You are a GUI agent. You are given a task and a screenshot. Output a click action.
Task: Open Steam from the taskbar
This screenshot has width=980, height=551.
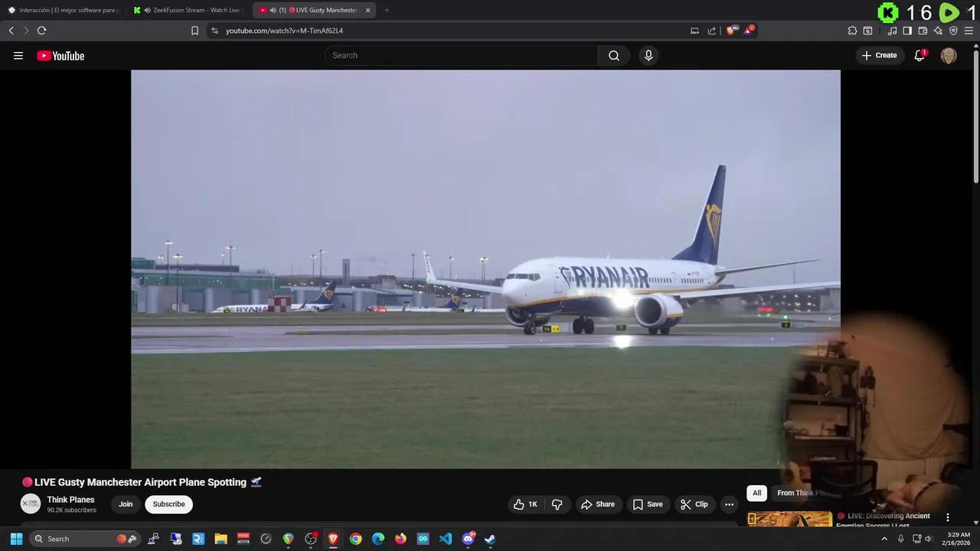490,539
